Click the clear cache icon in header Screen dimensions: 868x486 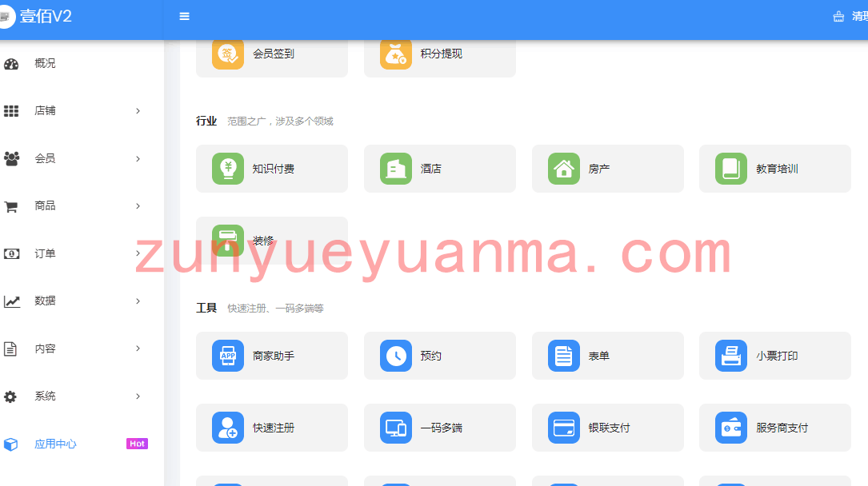coord(838,17)
